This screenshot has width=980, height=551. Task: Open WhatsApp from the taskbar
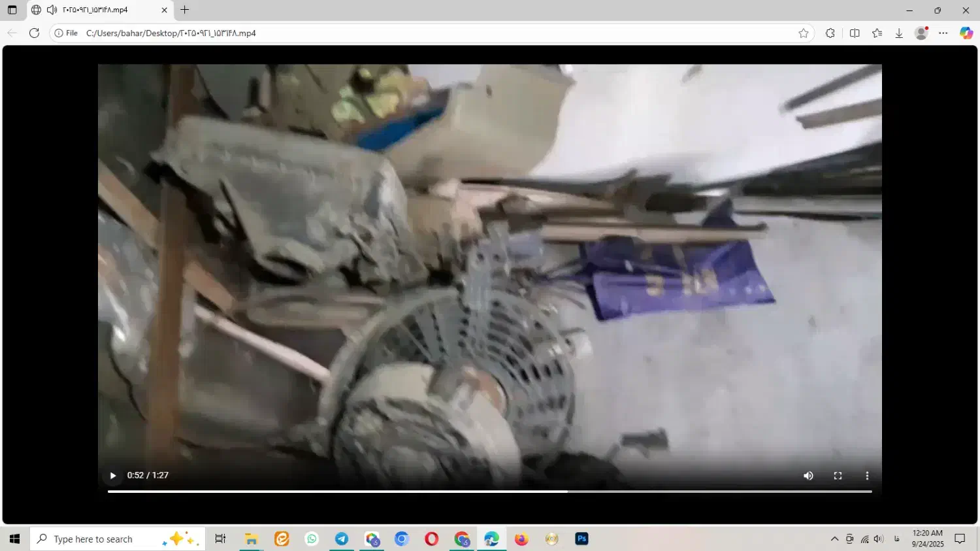coord(312,539)
